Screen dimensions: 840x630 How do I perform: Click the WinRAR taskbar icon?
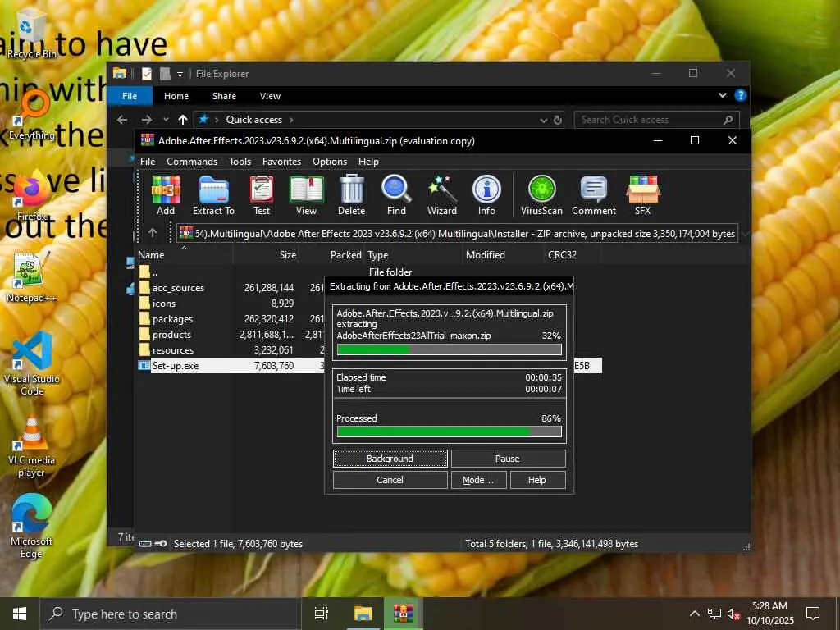[404, 614]
